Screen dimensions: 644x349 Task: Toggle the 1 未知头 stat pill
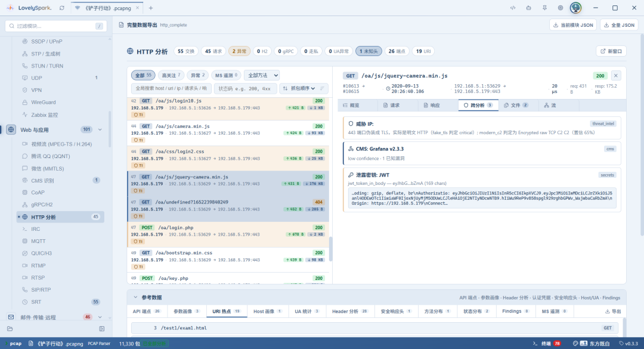pyautogui.click(x=369, y=51)
